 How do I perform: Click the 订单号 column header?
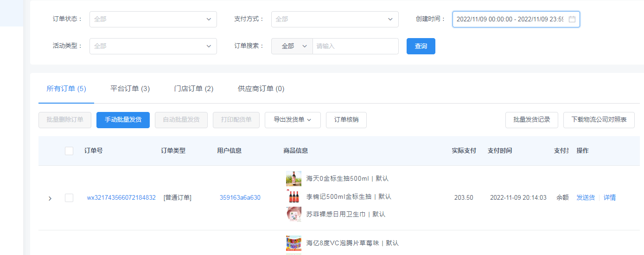[x=94, y=150]
